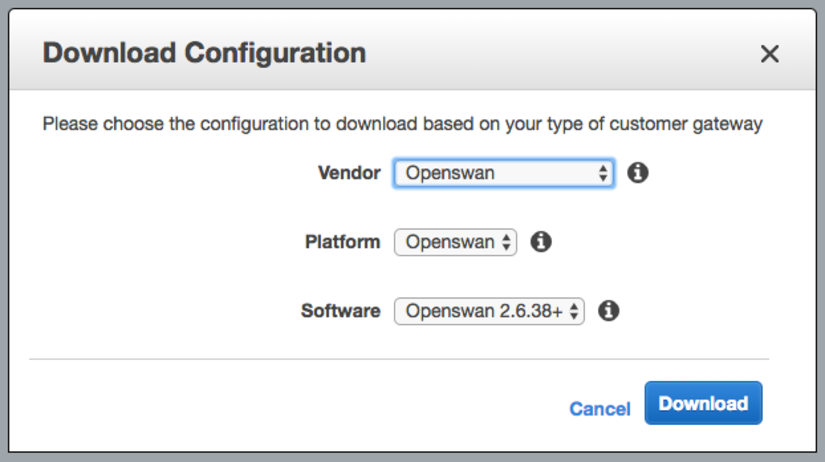This screenshot has height=462, width=825.
Task: Click the 'Please choose the configuration' instruction text
Action: 403,124
